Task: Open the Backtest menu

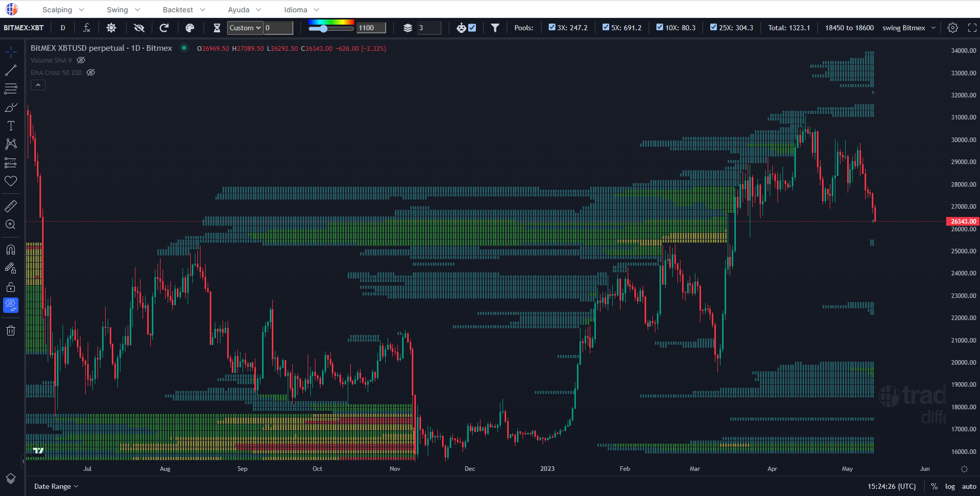Action: click(184, 10)
